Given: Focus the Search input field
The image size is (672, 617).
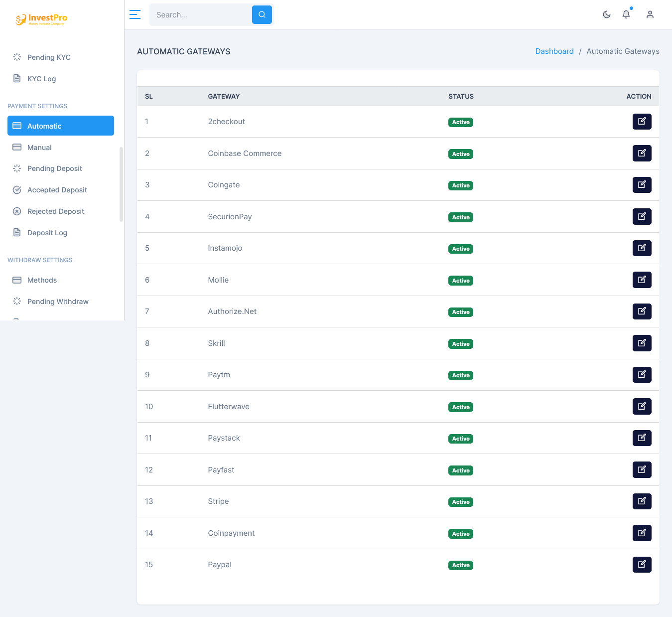Looking at the screenshot, I should click(202, 14).
